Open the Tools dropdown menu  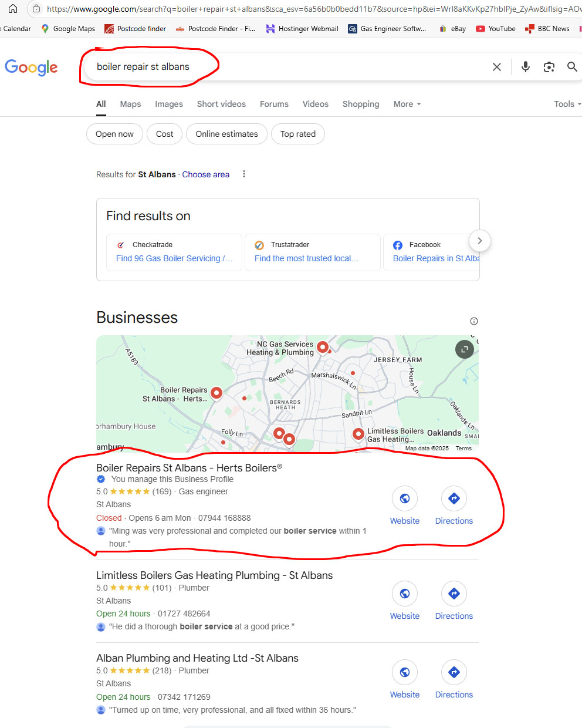(567, 104)
